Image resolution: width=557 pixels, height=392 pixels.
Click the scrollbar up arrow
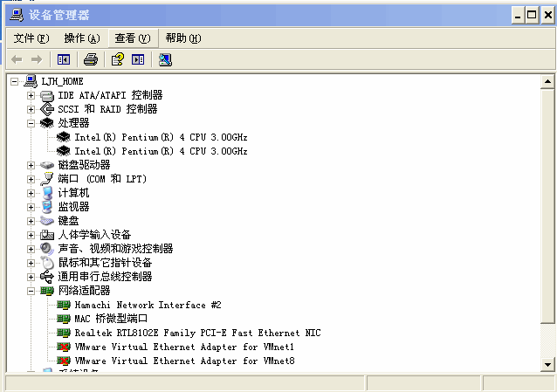[547, 82]
